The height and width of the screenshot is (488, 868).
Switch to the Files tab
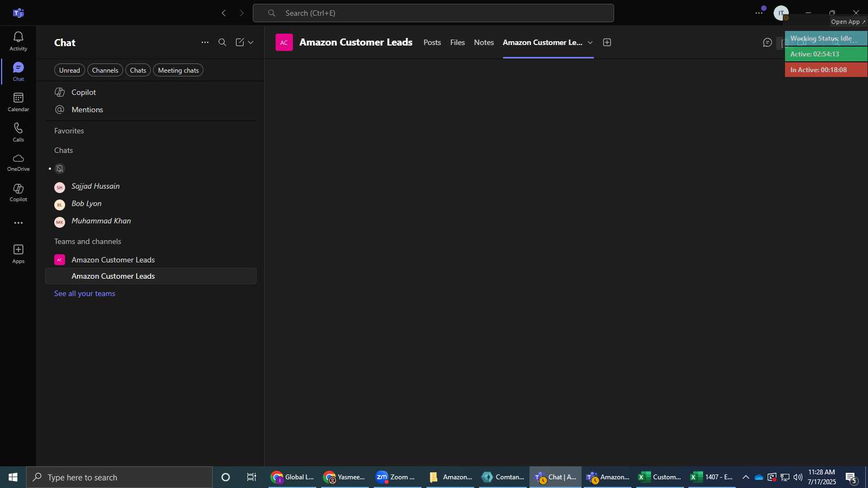tap(457, 42)
